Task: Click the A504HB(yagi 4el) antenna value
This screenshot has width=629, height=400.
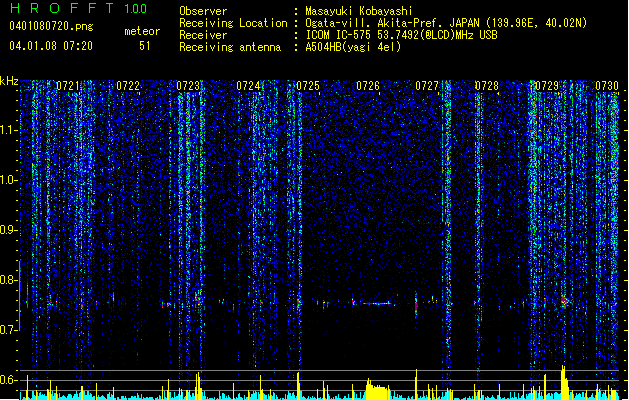Action: coord(353,47)
